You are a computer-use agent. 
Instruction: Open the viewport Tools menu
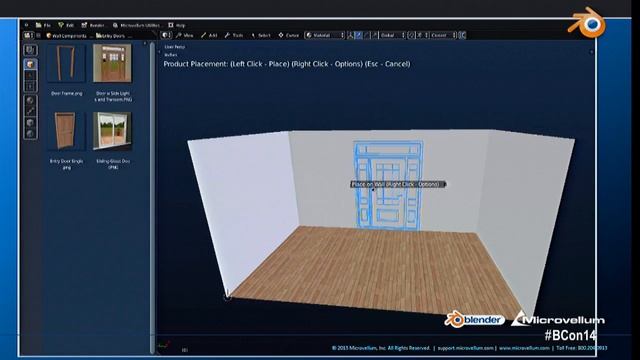point(234,36)
